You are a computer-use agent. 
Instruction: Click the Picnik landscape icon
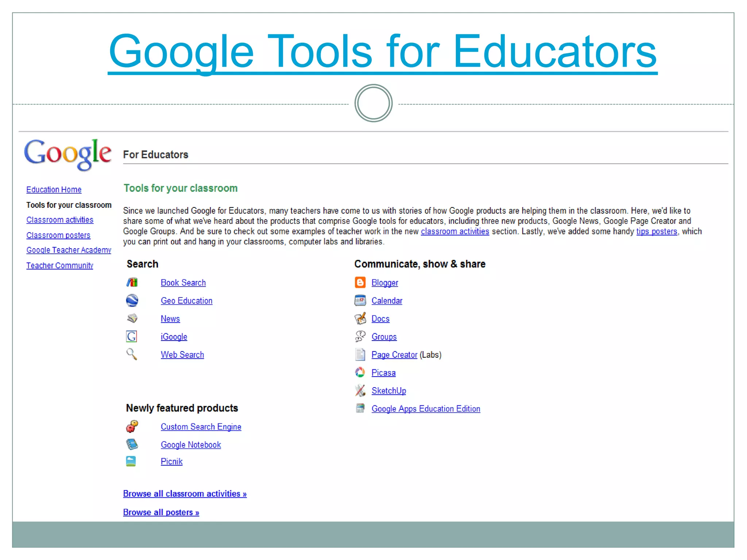click(131, 461)
